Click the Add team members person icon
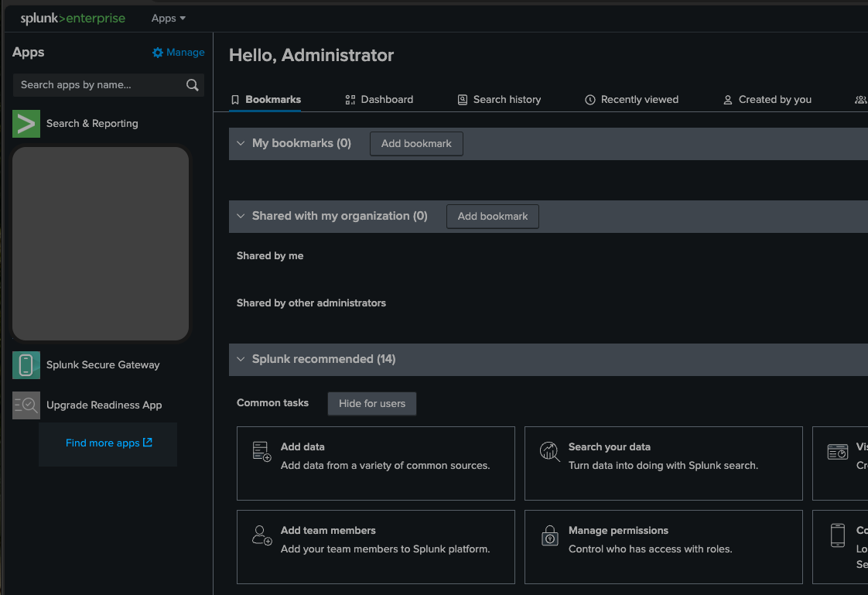The width and height of the screenshot is (868, 595). click(x=261, y=535)
